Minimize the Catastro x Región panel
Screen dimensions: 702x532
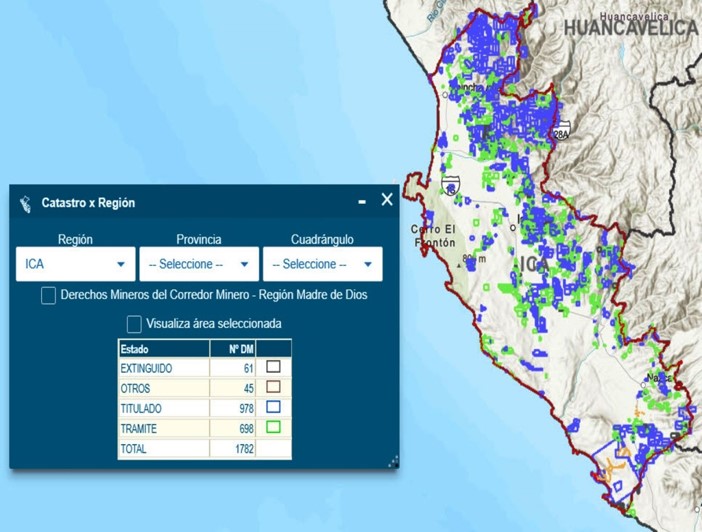coord(362,202)
